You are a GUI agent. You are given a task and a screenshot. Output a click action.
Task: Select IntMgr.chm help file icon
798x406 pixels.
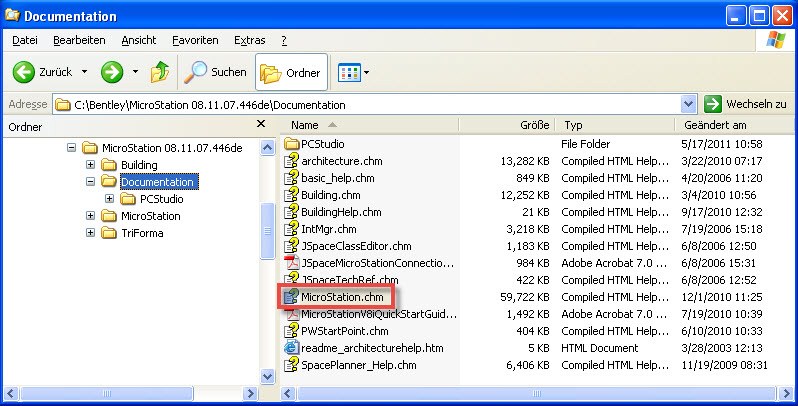[x=292, y=229]
